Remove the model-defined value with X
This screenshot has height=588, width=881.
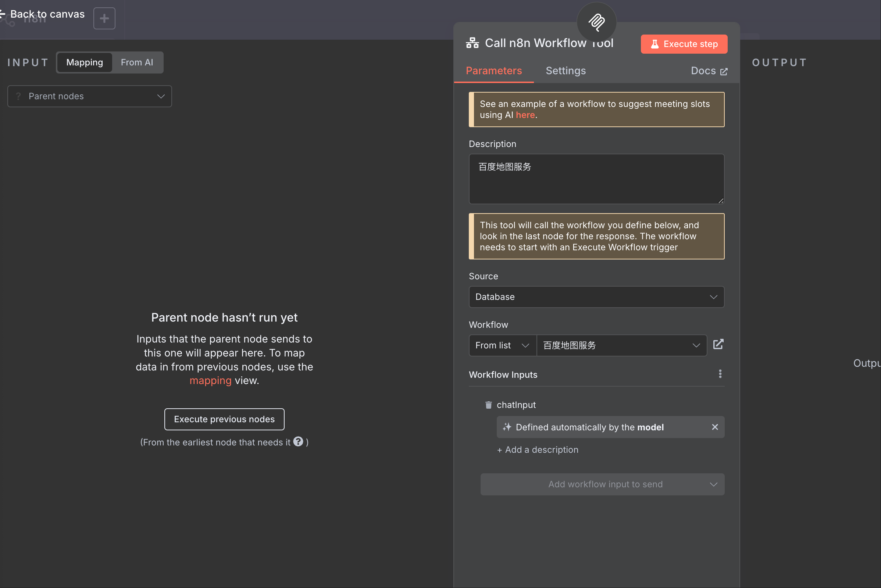click(714, 427)
